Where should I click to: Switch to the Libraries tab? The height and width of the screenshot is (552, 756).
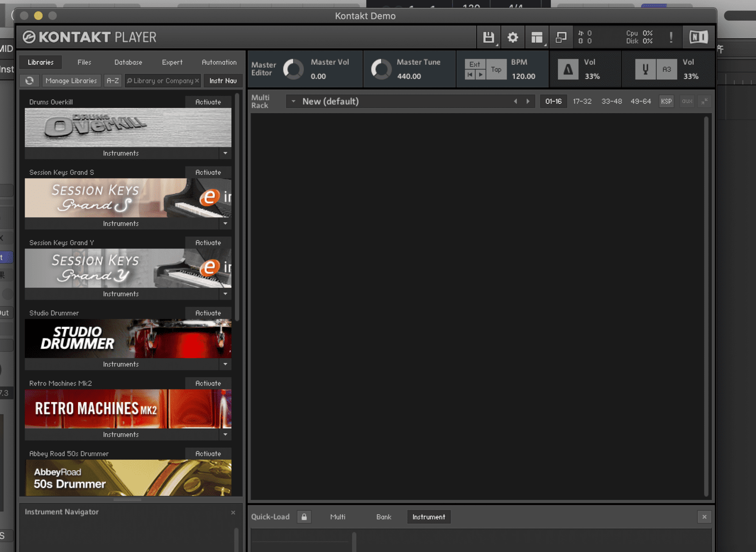(41, 62)
